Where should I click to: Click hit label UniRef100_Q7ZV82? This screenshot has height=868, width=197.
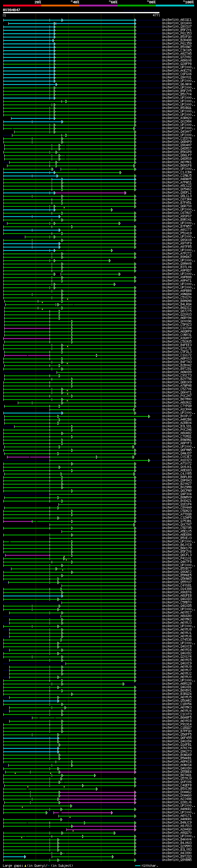click(x=177, y=57)
